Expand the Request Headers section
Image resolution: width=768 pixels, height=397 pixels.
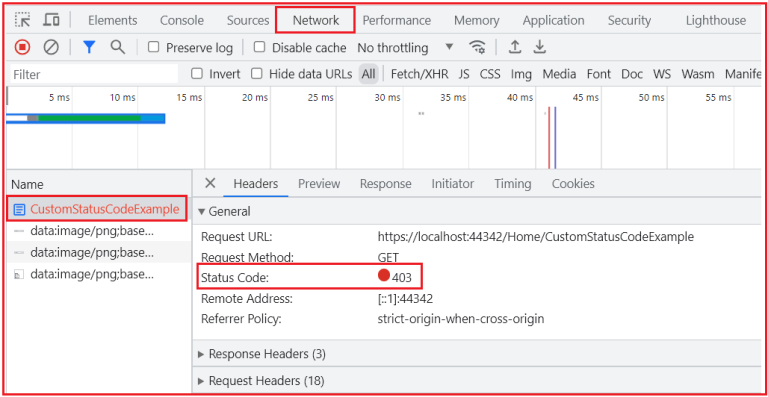click(x=261, y=380)
